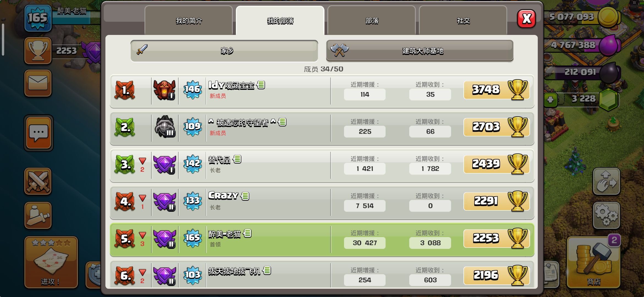Click the level 165 experience badge
This screenshot has width=644, height=297.
38,18
